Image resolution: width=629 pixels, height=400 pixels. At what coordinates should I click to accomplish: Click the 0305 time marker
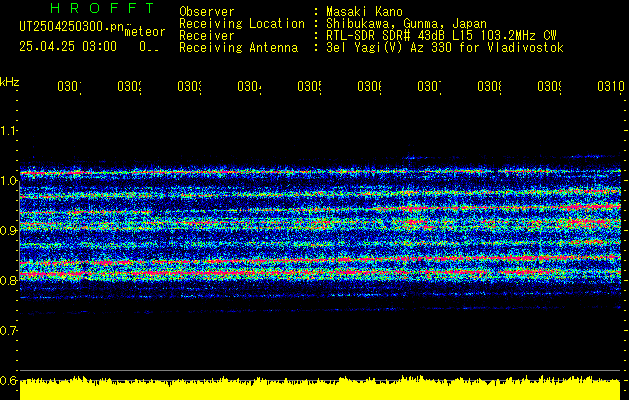pos(309,87)
